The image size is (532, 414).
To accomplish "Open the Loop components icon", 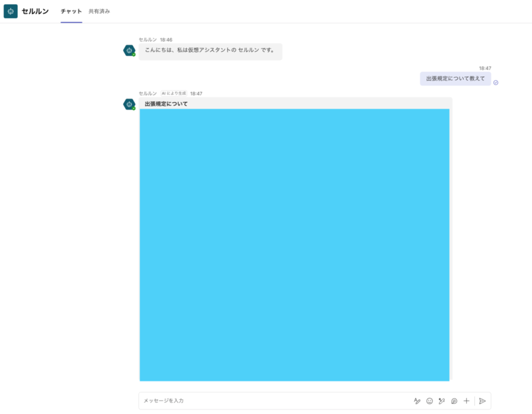I will [x=454, y=401].
